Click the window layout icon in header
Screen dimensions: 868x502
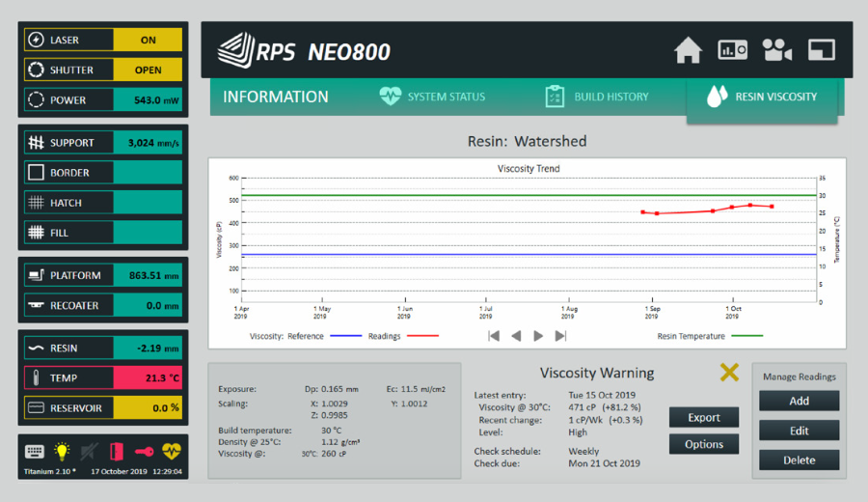click(822, 50)
